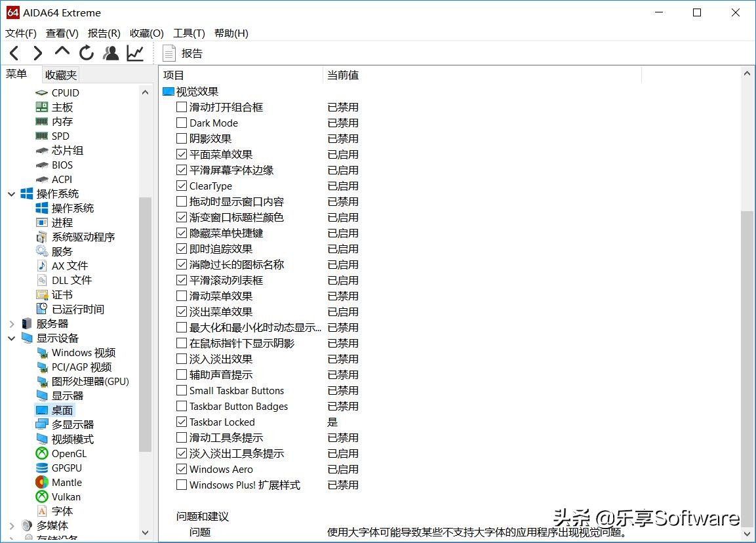Click the graph/chart toolbar icon

[x=134, y=52]
